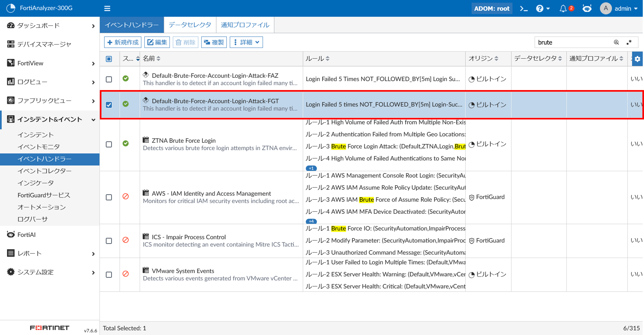This screenshot has width=644, height=335.
Task: Open イベントモニタ in the sidebar
Action: [x=38, y=147]
